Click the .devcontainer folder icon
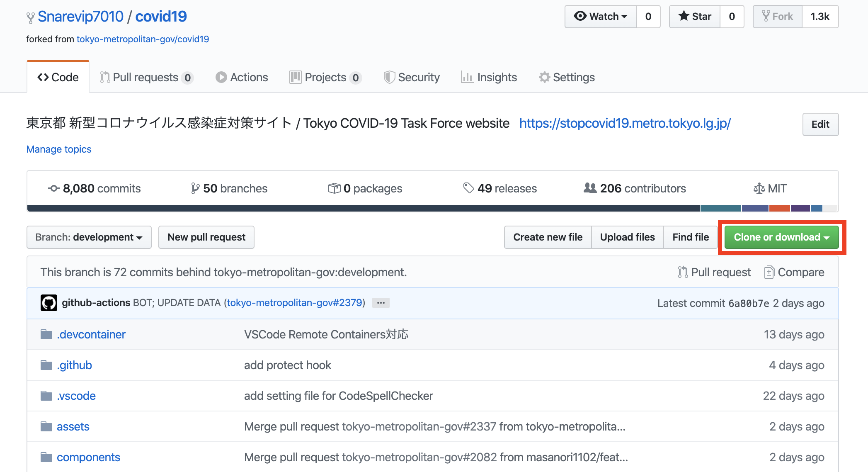 click(46, 334)
